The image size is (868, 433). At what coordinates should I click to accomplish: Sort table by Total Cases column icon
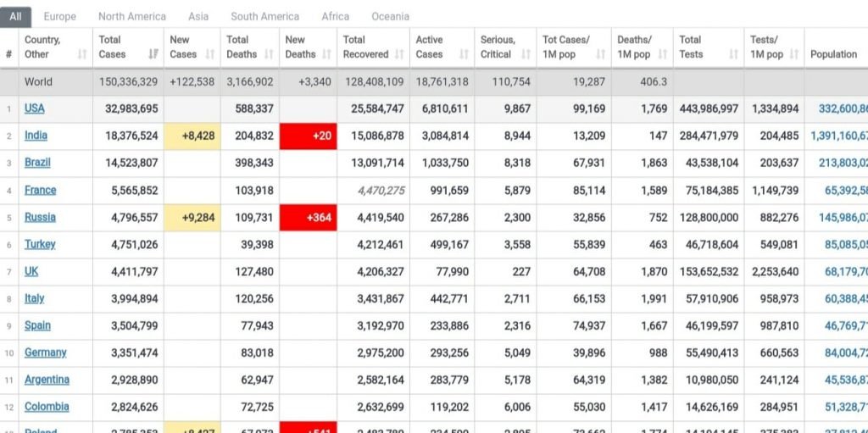click(x=153, y=54)
